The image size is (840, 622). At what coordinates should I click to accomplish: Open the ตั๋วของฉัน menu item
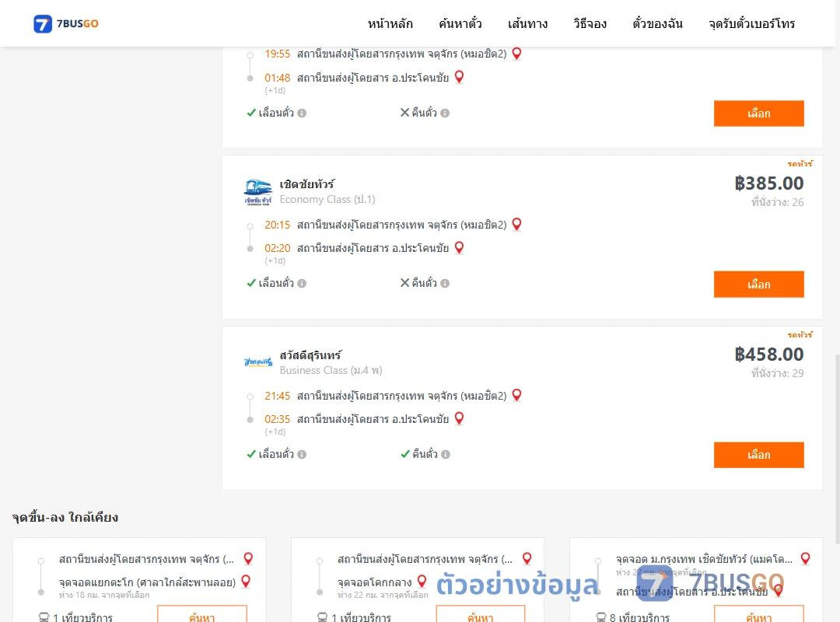[x=657, y=23]
